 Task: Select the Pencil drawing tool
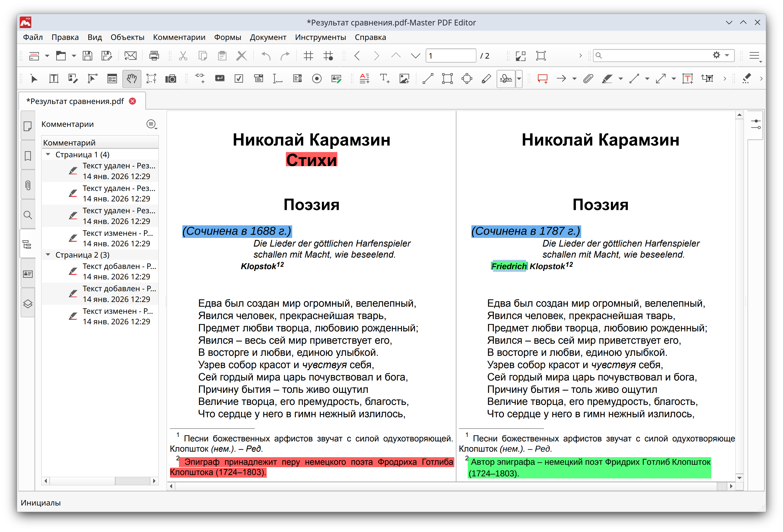click(x=486, y=79)
